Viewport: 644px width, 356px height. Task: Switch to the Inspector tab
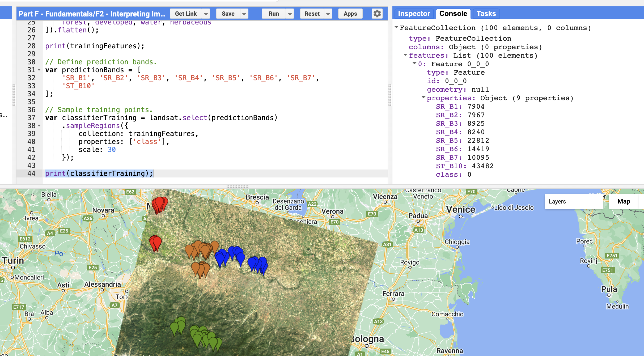point(413,13)
